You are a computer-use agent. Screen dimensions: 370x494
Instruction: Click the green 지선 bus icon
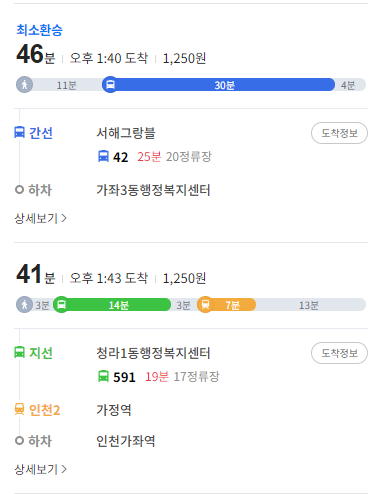click(19, 352)
